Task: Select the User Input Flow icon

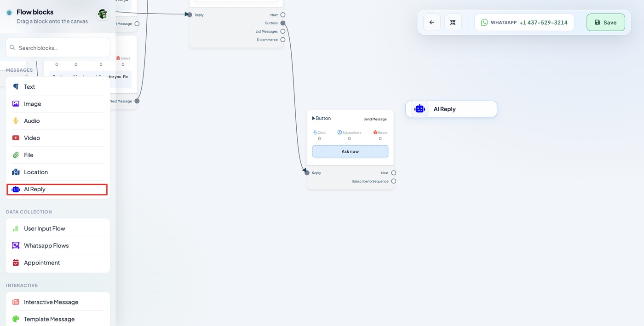Action: tap(16, 229)
